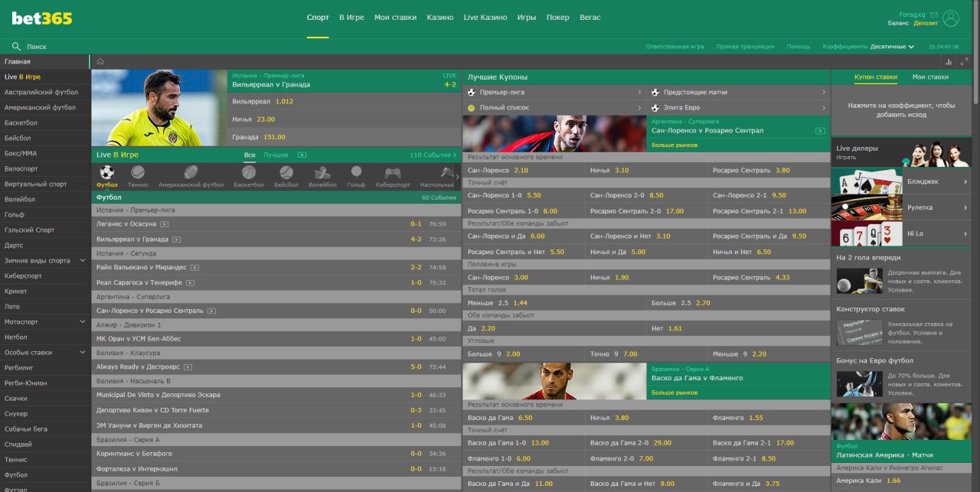Open Предстоящие матчи coupon chevron
980x492 pixels.
(824, 92)
